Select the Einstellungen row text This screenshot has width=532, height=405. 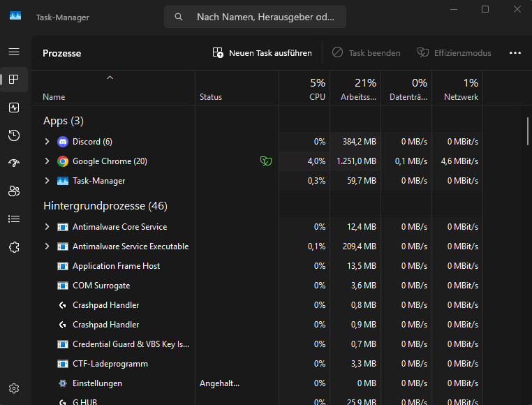click(x=97, y=383)
